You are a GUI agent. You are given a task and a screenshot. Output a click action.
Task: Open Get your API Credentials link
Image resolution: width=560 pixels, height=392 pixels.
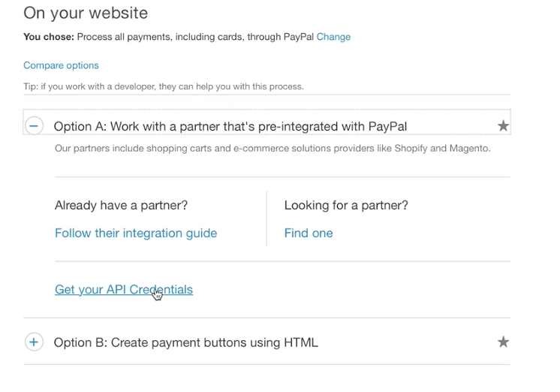point(124,289)
